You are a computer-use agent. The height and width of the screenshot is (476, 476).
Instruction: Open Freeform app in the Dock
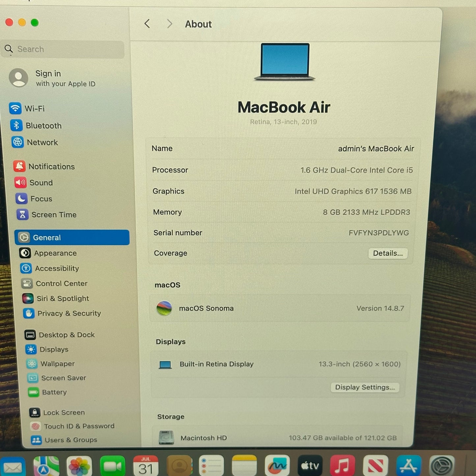coord(277,466)
